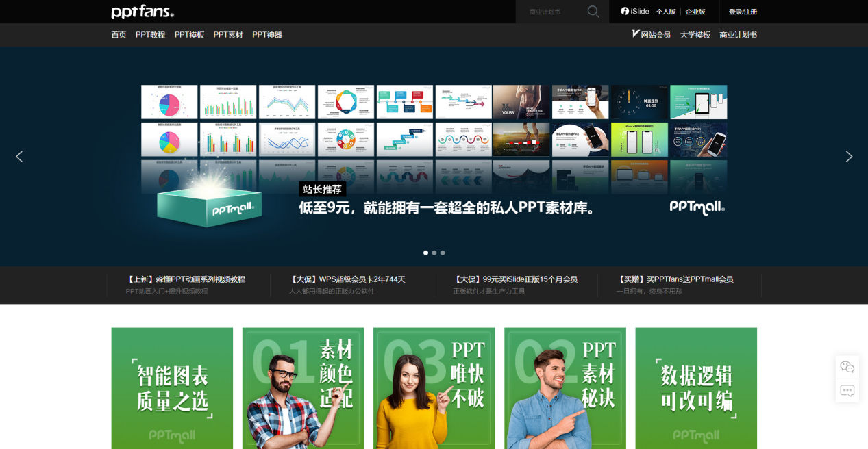Screen dimensions: 868x449
Task: Click the 人人都用得起的正版办公软件 subtitle
Action: coord(332,292)
